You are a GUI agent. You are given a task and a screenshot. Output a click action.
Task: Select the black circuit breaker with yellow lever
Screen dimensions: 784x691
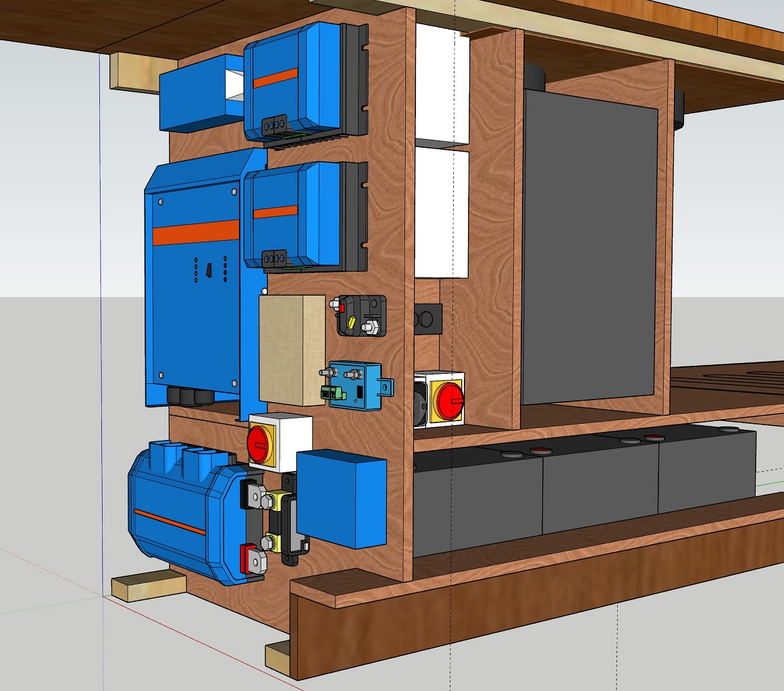361,316
